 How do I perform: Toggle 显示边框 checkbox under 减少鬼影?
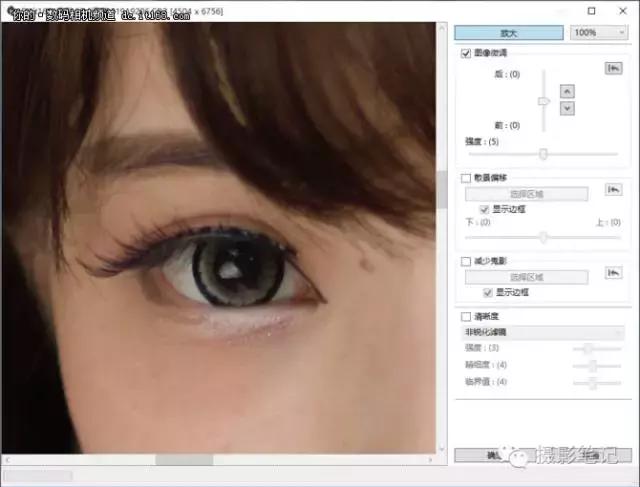tap(487, 292)
